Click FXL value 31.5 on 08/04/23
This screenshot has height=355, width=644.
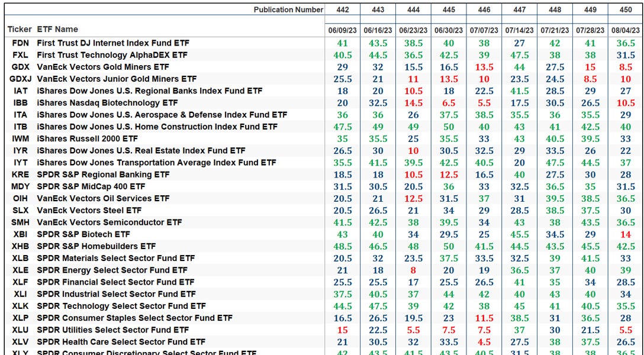(x=626, y=55)
